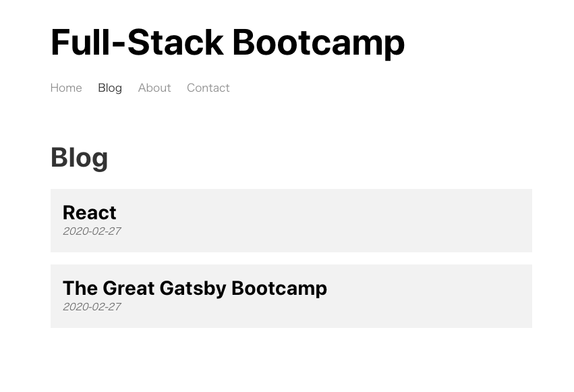Click white gap between the two post cards
Image resolution: width=574 pixels, height=392 pixels.
click(x=291, y=258)
